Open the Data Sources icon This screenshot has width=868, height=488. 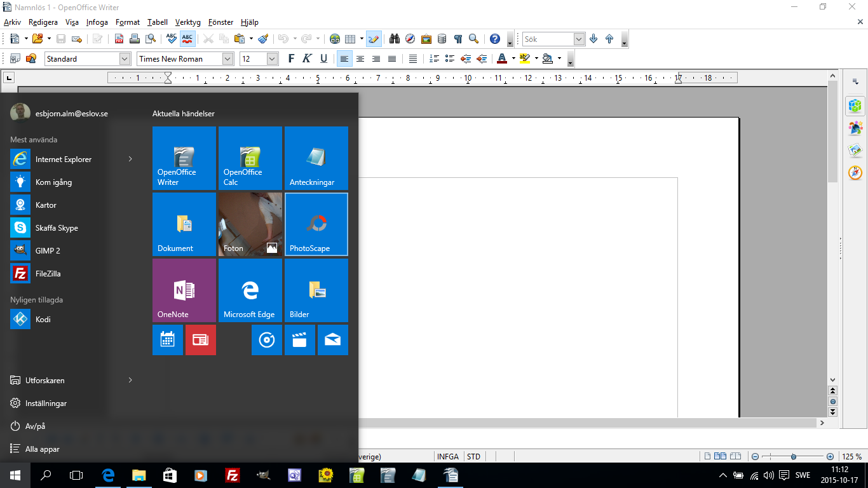coord(442,39)
